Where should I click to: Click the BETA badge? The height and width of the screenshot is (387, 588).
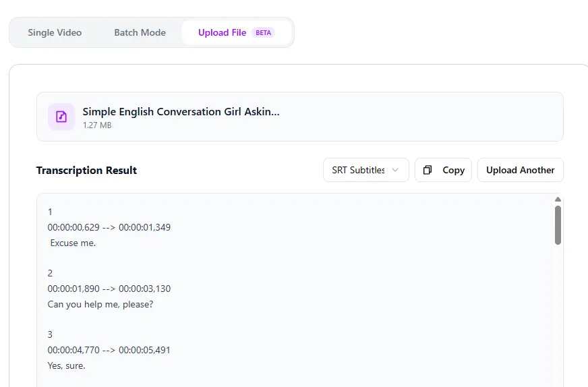pyautogui.click(x=263, y=32)
